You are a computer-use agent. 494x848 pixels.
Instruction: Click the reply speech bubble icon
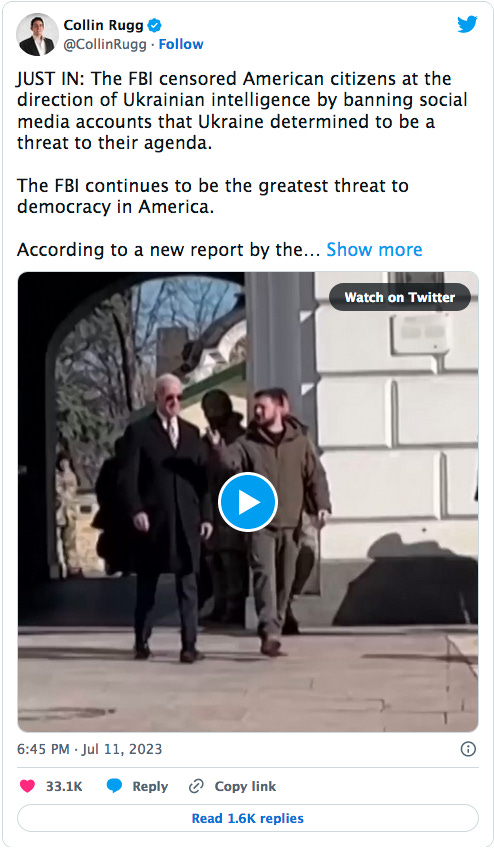point(114,786)
